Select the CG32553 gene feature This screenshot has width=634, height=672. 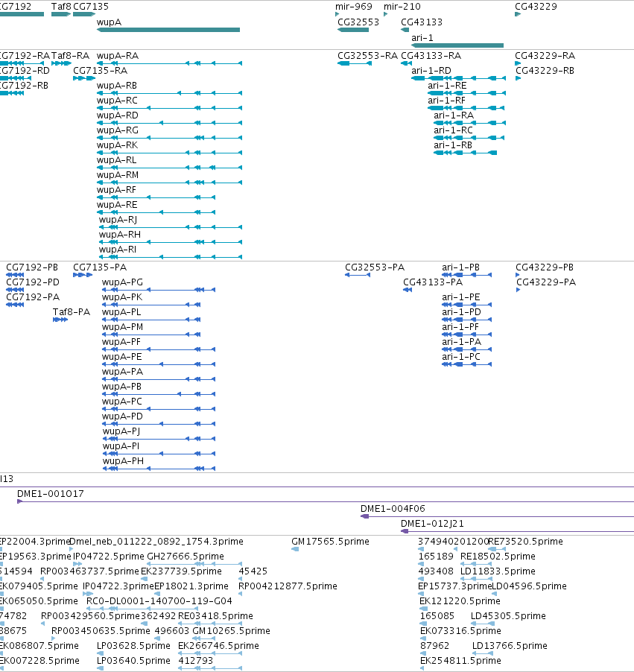point(353,30)
